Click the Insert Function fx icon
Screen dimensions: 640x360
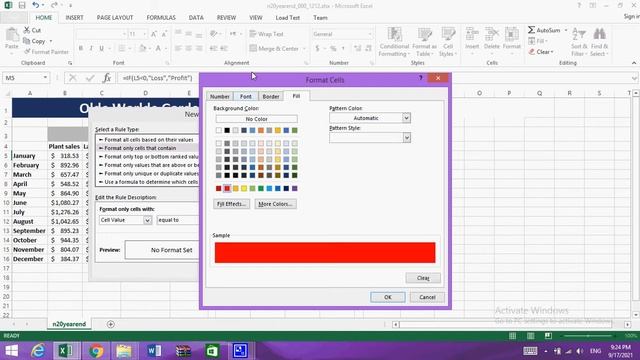click(x=107, y=78)
